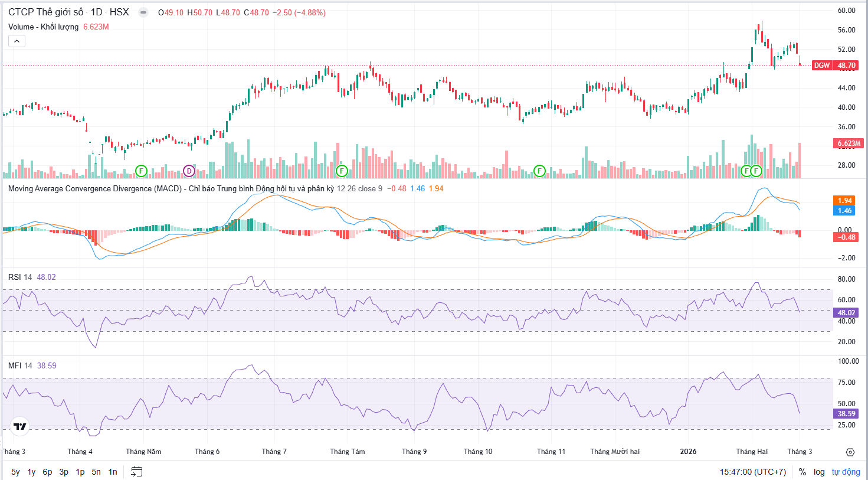Viewport: 868px width, 480px height.
Task: Open the CTCP Thế giới số symbol title
Action: (x=45, y=12)
